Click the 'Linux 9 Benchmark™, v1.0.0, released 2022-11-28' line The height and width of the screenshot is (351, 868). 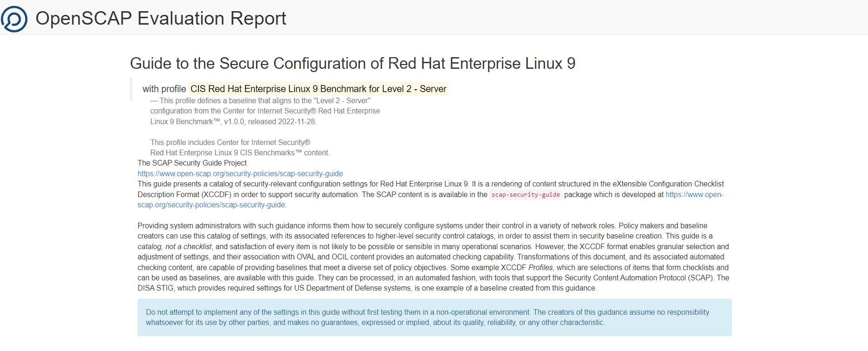(x=233, y=121)
